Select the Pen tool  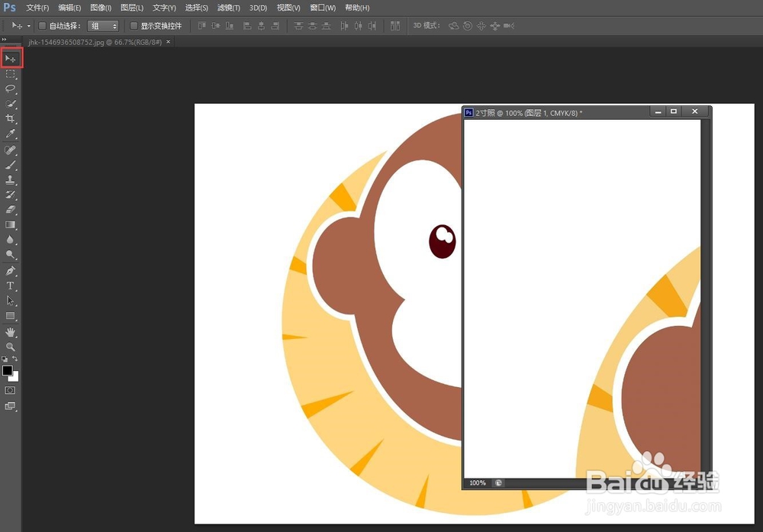click(10, 271)
